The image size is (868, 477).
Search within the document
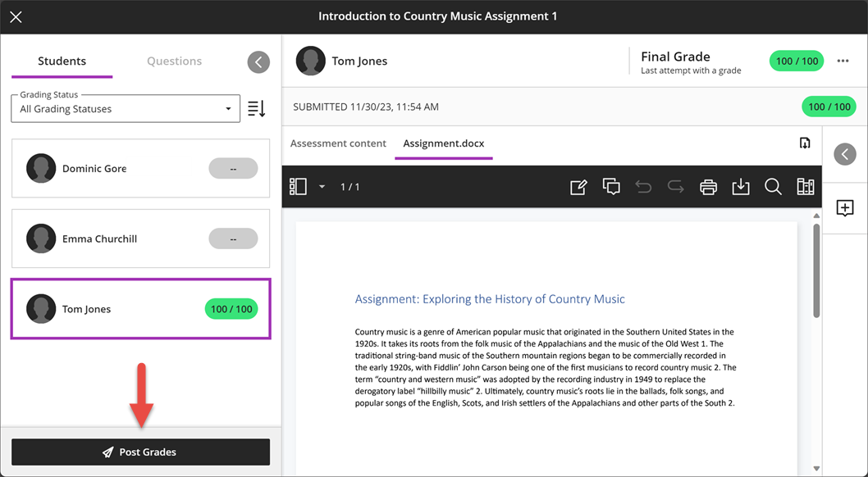click(773, 187)
